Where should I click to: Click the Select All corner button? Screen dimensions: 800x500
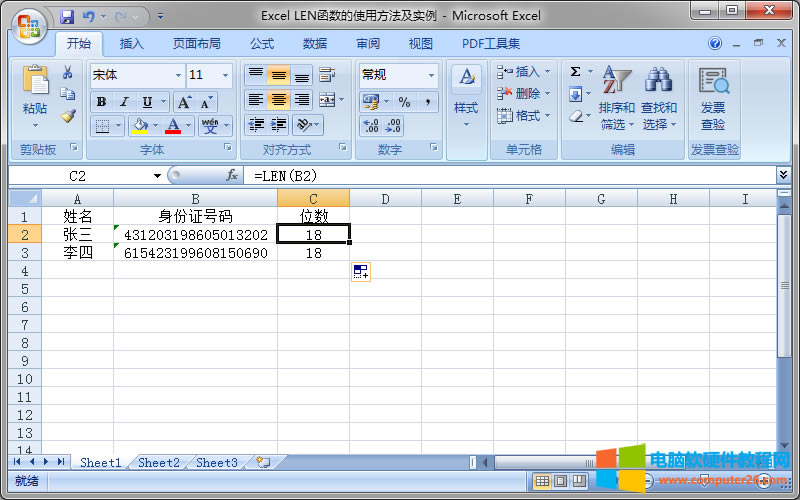[x=24, y=198]
